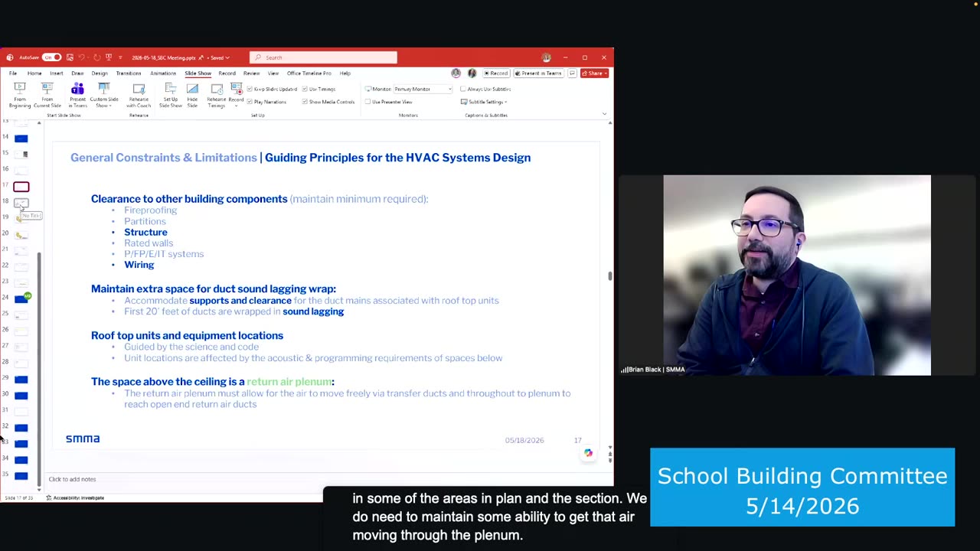Image resolution: width=980 pixels, height=551 pixels.
Task: Switch to Transitions ribbon tab
Action: click(x=129, y=73)
